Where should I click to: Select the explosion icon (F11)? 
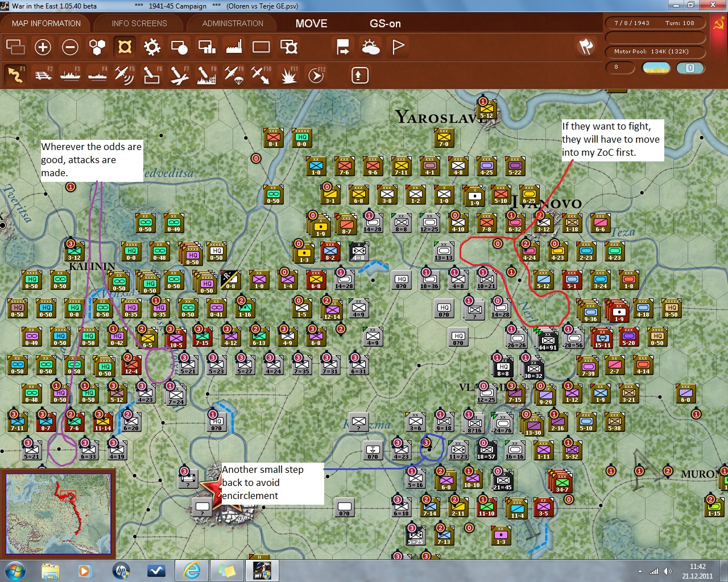coord(288,74)
